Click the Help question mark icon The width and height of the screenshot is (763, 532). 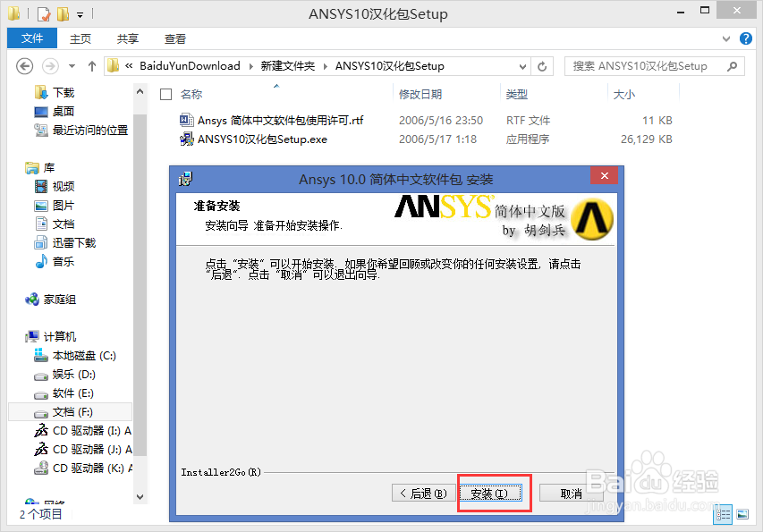[746, 38]
